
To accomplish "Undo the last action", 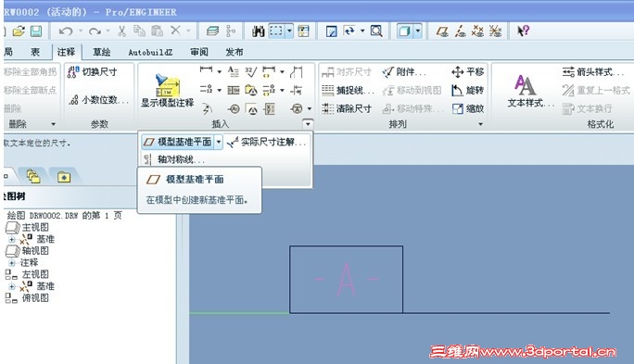I will pos(66,31).
